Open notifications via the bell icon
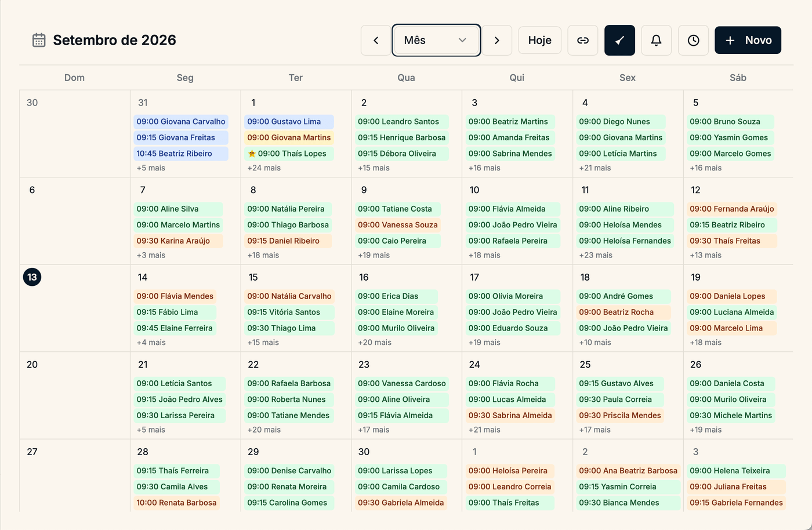 (657, 41)
